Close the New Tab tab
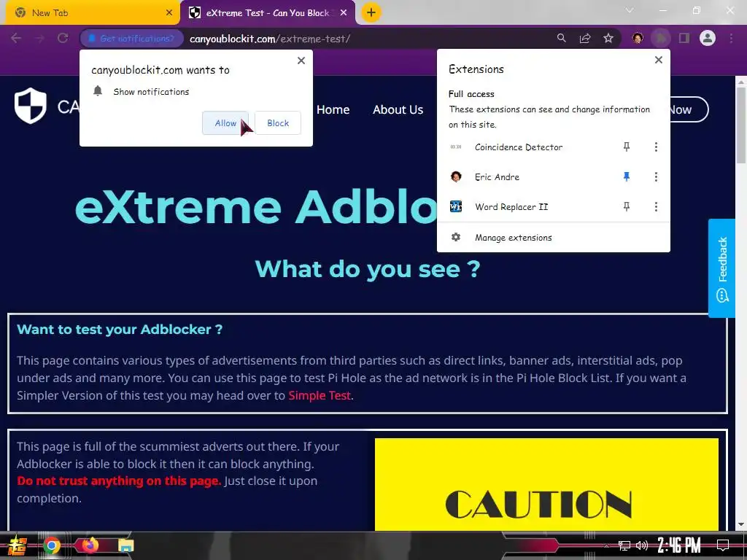 click(169, 13)
